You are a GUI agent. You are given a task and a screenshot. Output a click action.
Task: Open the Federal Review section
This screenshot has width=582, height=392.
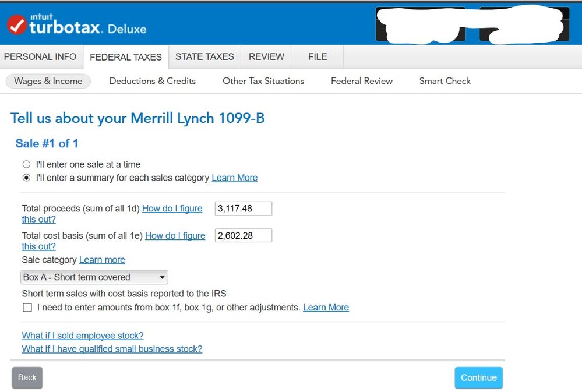[x=362, y=81]
